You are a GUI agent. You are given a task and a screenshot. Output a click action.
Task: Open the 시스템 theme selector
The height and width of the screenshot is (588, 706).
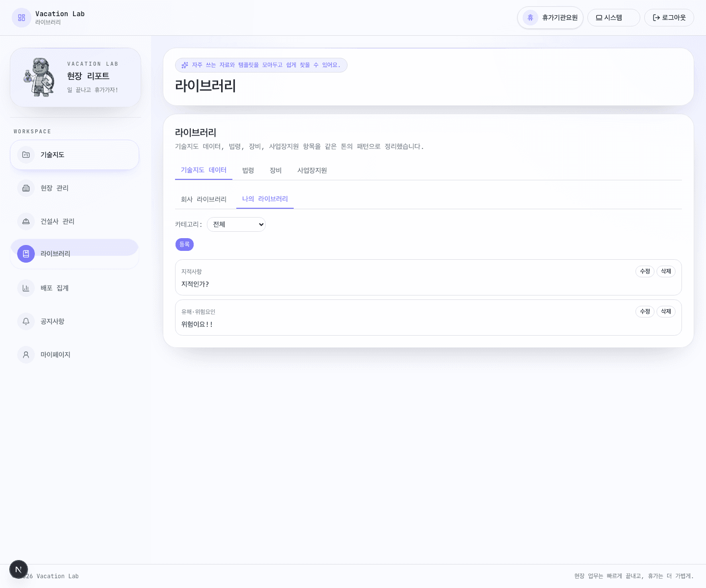pyautogui.click(x=613, y=18)
